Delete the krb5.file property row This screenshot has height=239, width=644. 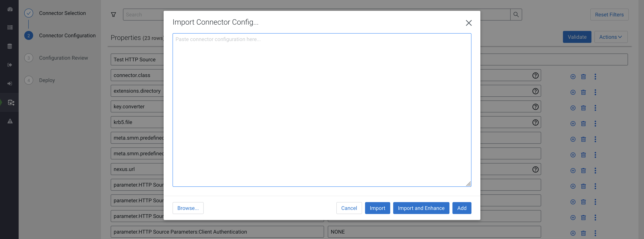coord(583,124)
